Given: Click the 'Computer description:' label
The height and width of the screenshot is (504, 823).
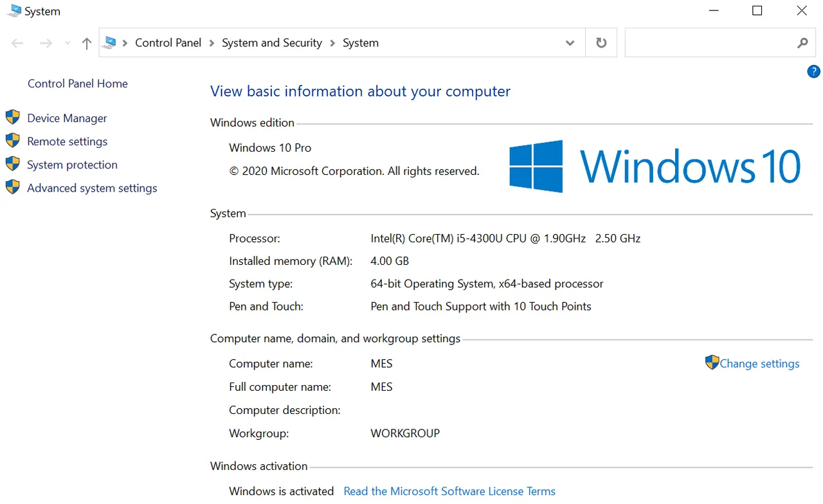Looking at the screenshot, I should pyautogui.click(x=285, y=410).
